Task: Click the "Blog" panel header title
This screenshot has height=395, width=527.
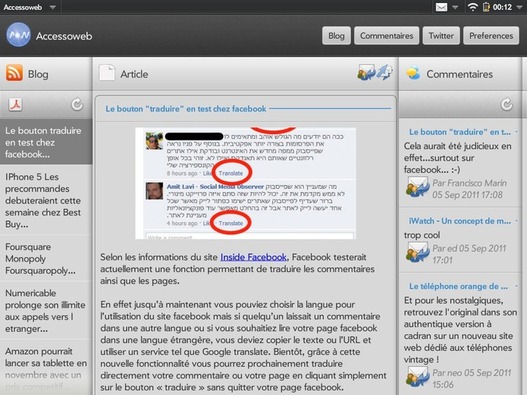Action: coord(38,74)
